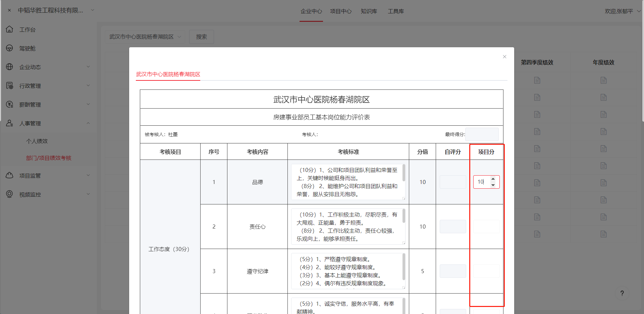Open the help question mark button

(x=622, y=293)
